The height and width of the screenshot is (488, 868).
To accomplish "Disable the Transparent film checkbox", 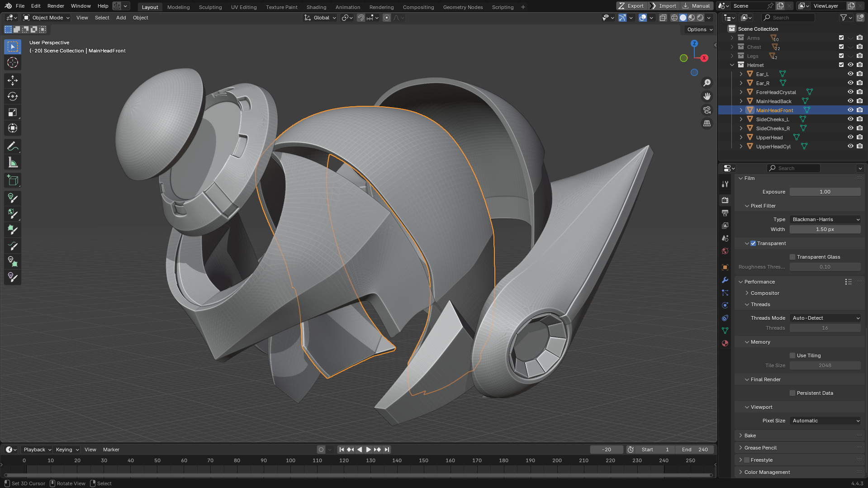I will [x=753, y=243].
